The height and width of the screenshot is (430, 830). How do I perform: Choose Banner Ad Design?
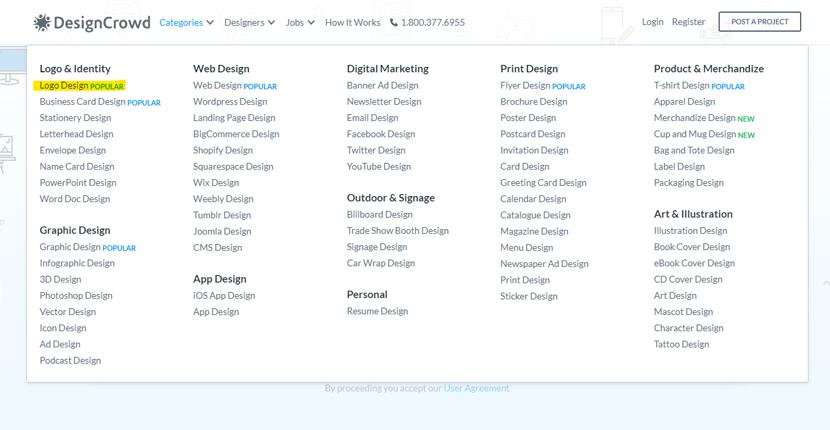pyautogui.click(x=382, y=85)
